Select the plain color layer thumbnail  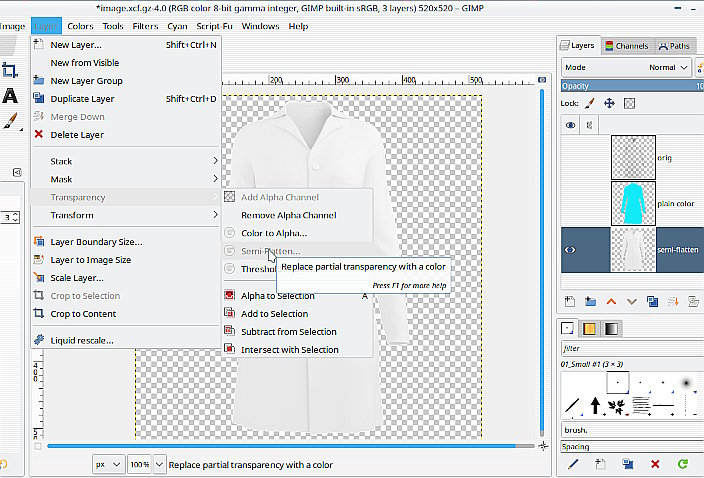pyautogui.click(x=632, y=203)
